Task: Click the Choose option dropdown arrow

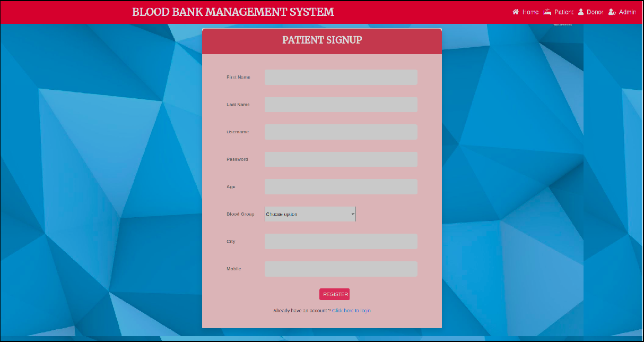Action: pos(352,214)
